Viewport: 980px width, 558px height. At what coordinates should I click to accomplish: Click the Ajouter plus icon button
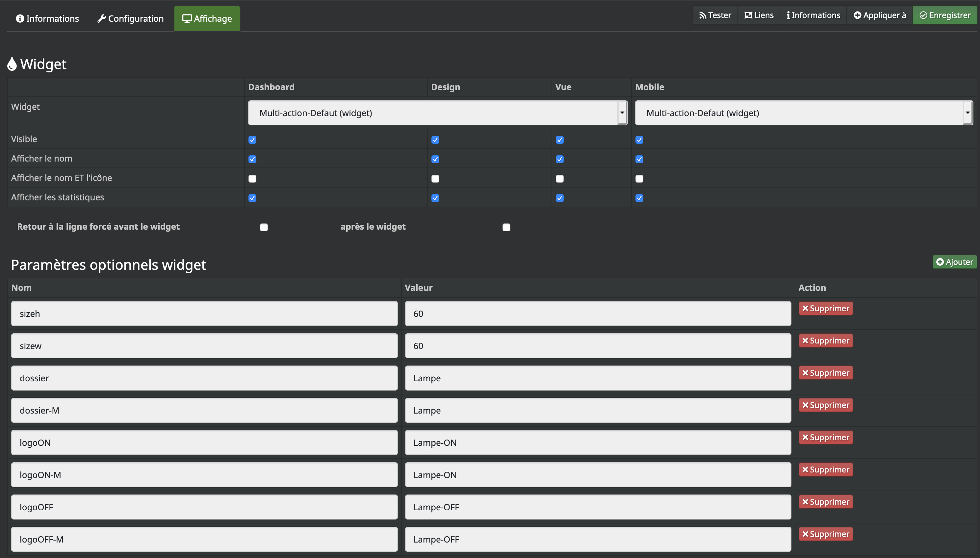tap(954, 262)
